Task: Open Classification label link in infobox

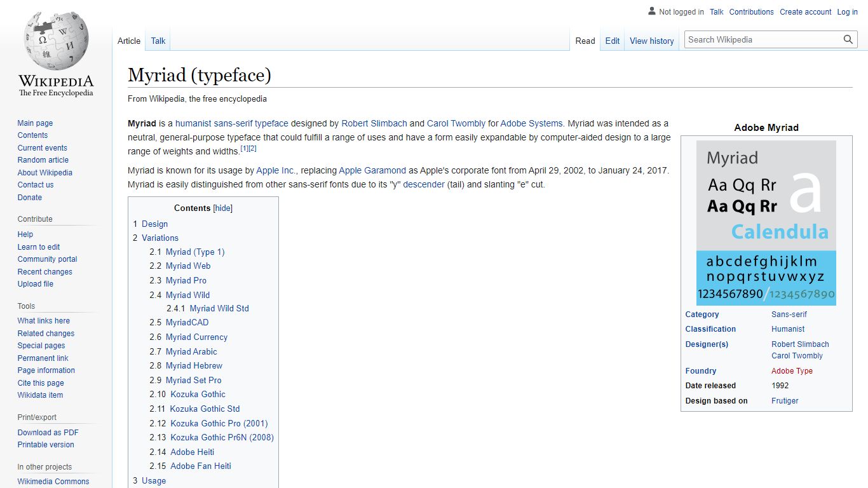Action: click(x=710, y=329)
